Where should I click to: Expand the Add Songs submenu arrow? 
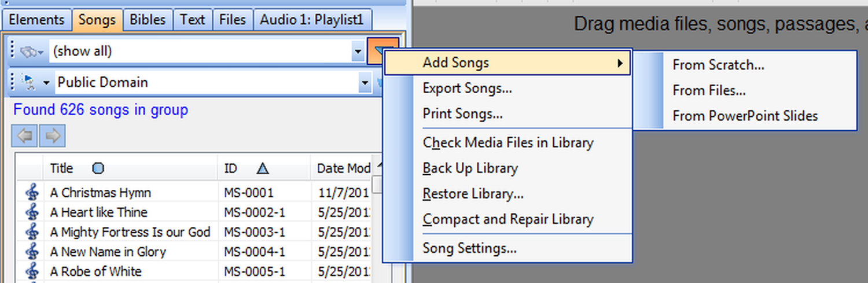tap(620, 63)
